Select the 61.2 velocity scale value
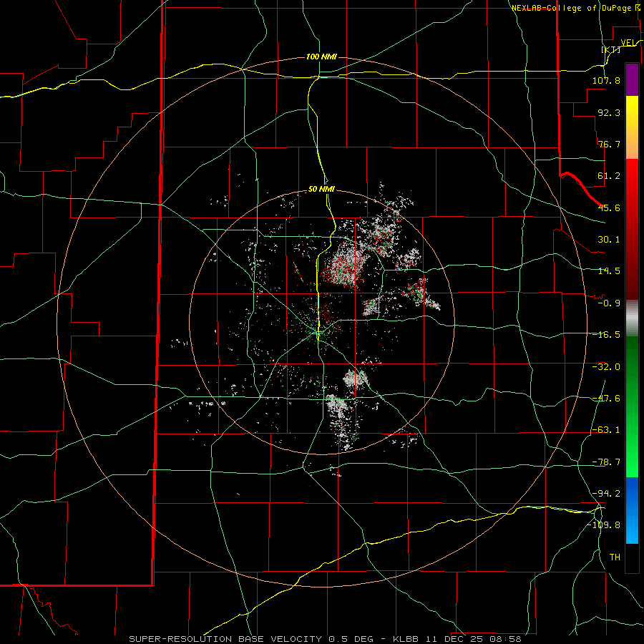644x644 pixels. 609,176
